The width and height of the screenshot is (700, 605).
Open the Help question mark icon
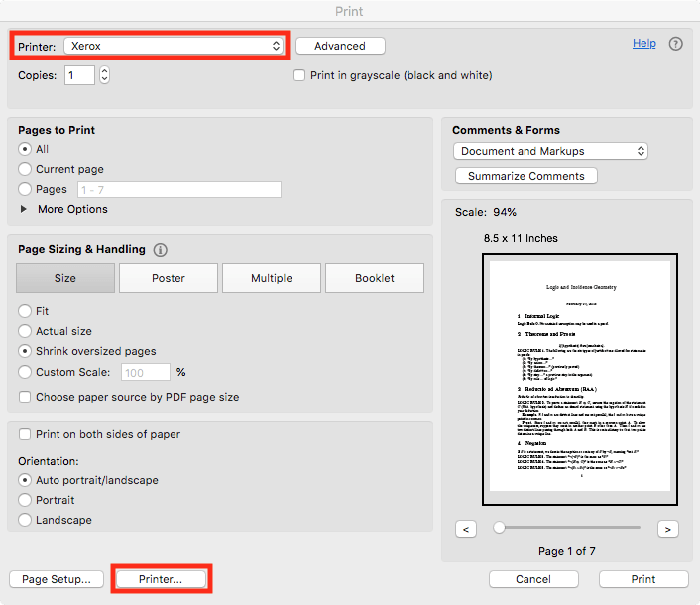(x=675, y=44)
